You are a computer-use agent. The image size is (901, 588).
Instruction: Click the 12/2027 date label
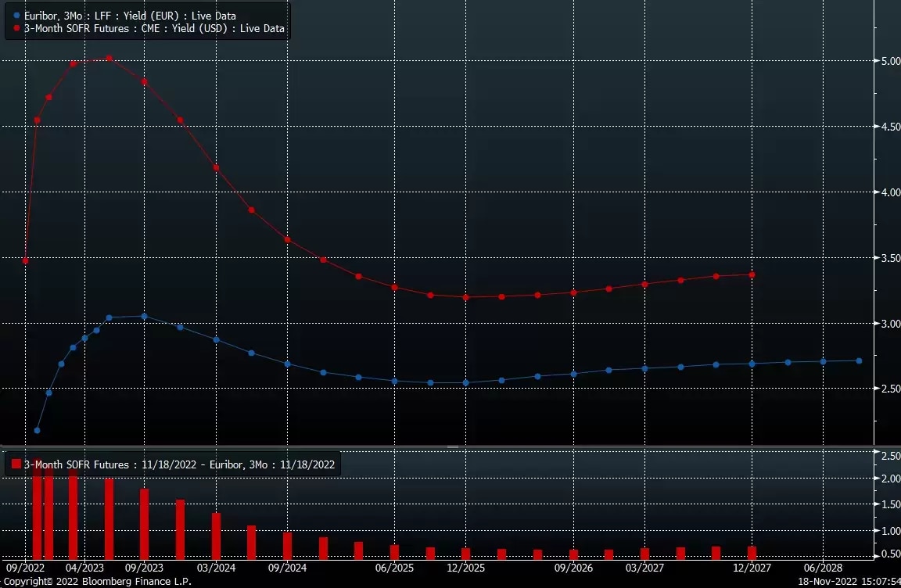752,568
